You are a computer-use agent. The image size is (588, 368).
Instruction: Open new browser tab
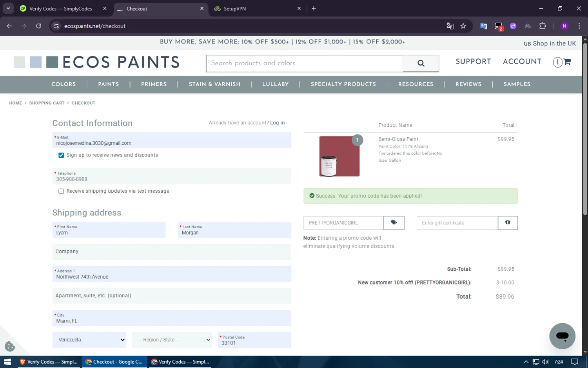point(314,9)
